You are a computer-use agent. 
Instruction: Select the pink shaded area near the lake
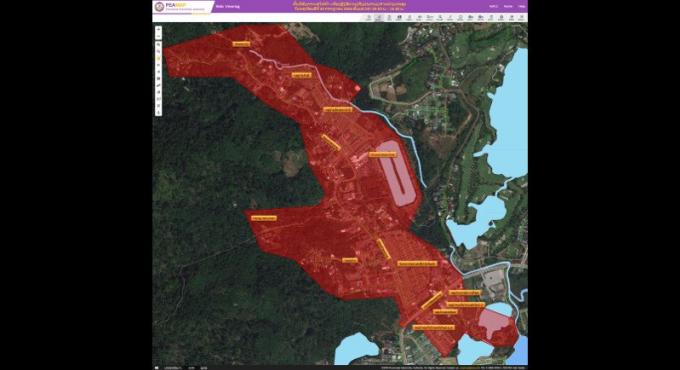495,324
